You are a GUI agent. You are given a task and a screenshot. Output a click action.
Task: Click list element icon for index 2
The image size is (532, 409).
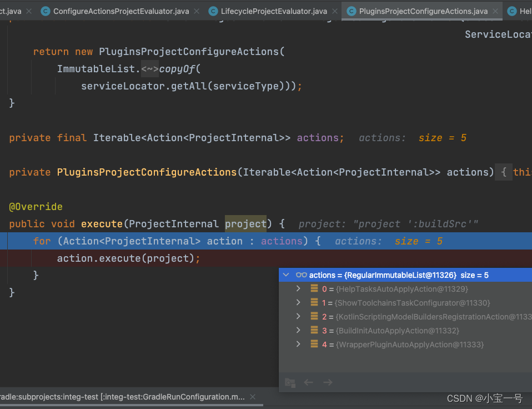(314, 316)
